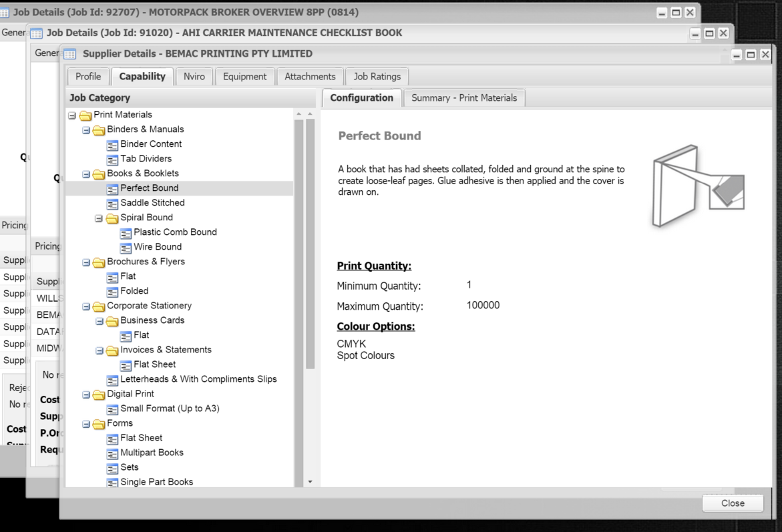Collapse the Spiral Bound folder node
The height and width of the screenshot is (532, 782).
pos(100,218)
